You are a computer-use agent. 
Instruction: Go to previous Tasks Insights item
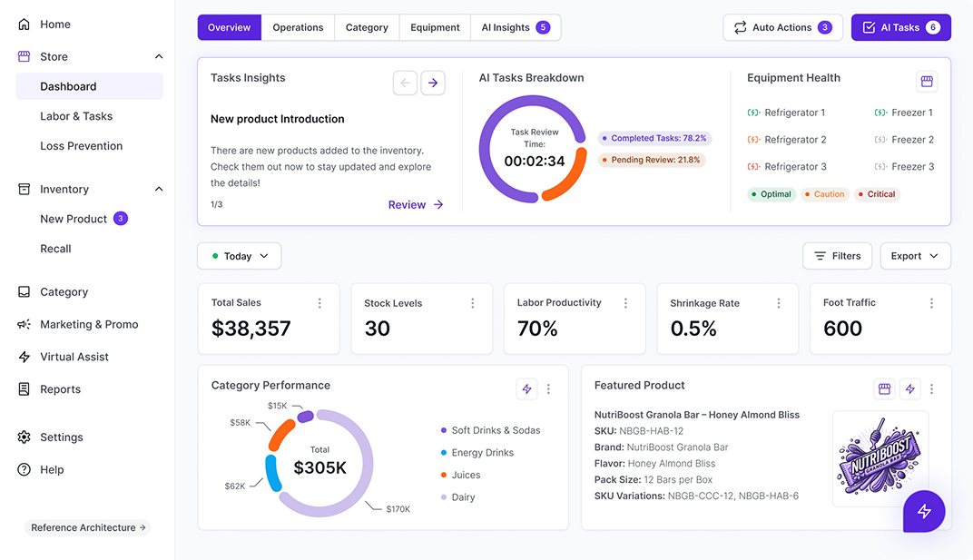point(405,83)
